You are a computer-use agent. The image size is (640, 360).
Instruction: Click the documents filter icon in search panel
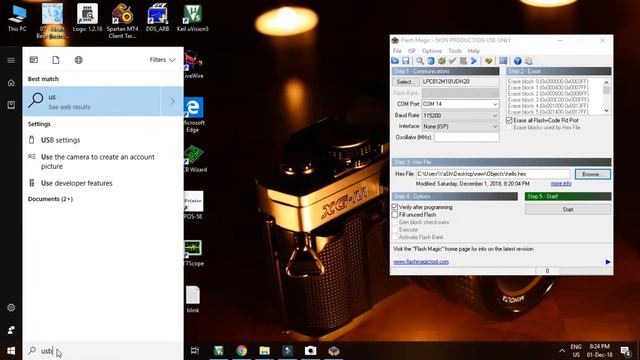pos(56,60)
